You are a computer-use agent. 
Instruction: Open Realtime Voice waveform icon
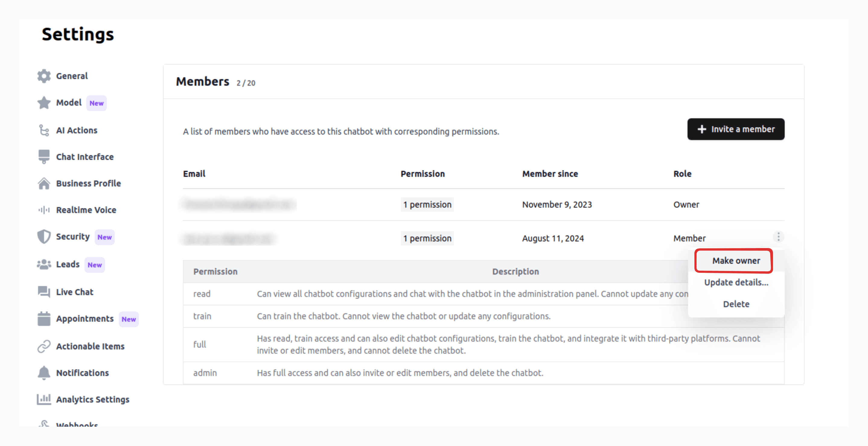click(x=44, y=210)
